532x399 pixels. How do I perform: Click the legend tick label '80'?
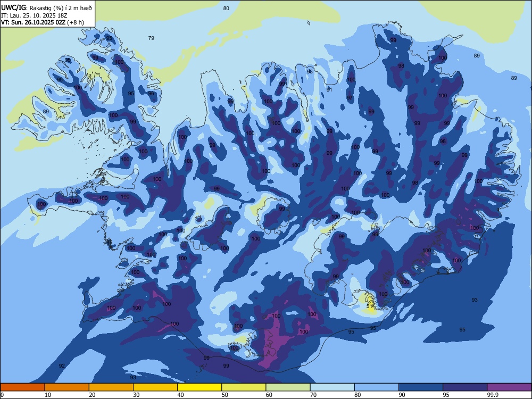tap(358, 395)
